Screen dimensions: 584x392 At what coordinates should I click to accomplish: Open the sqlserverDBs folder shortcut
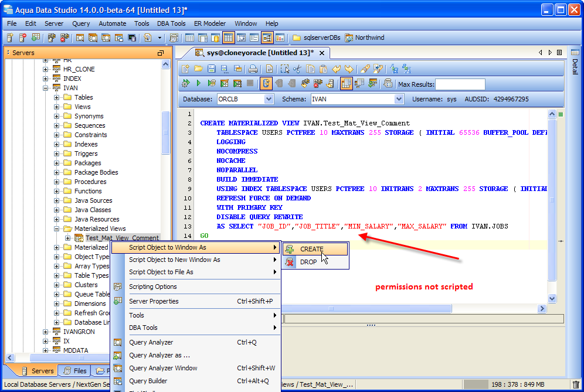click(317, 38)
